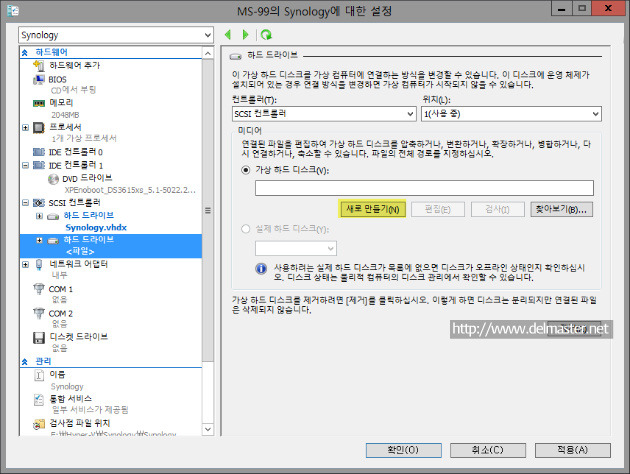This screenshot has height=474, width=630.
Task: Select the virtual hard disk (가상 하드 디스크) radio button
Action: pos(245,170)
